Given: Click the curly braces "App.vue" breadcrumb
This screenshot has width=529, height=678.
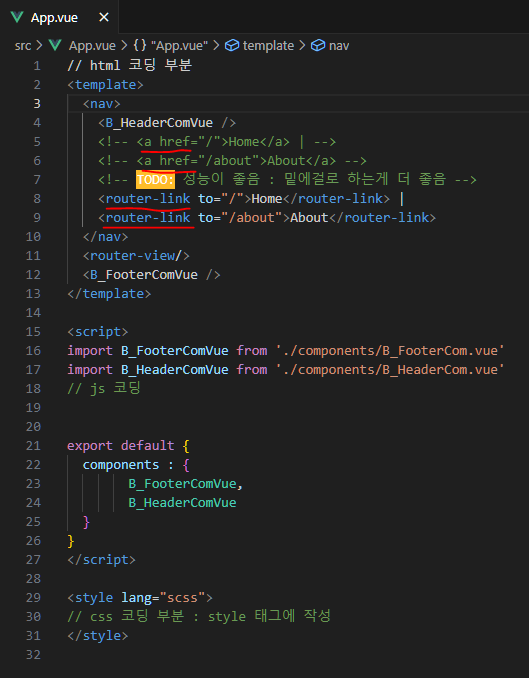Looking at the screenshot, I should [170, 45].
